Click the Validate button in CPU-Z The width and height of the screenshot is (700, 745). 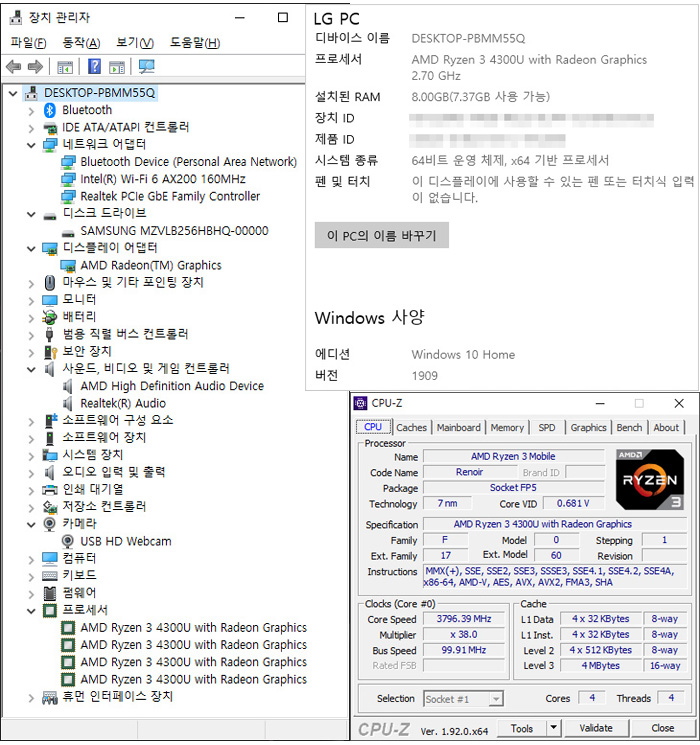pyautogui.click(x=596, y=729)
